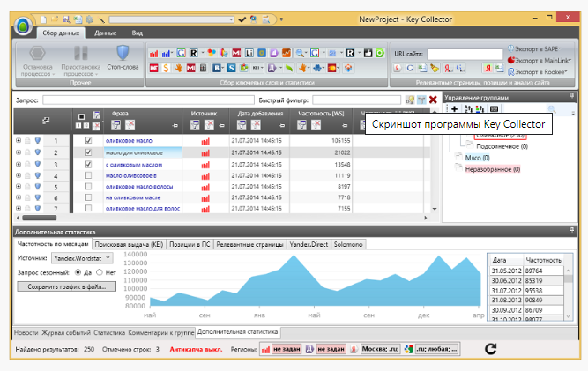This screenshot has width=588, height=371.
Task: Click the magnifier search suggestions ribbon icon
Action: click(x=299, y=53)
